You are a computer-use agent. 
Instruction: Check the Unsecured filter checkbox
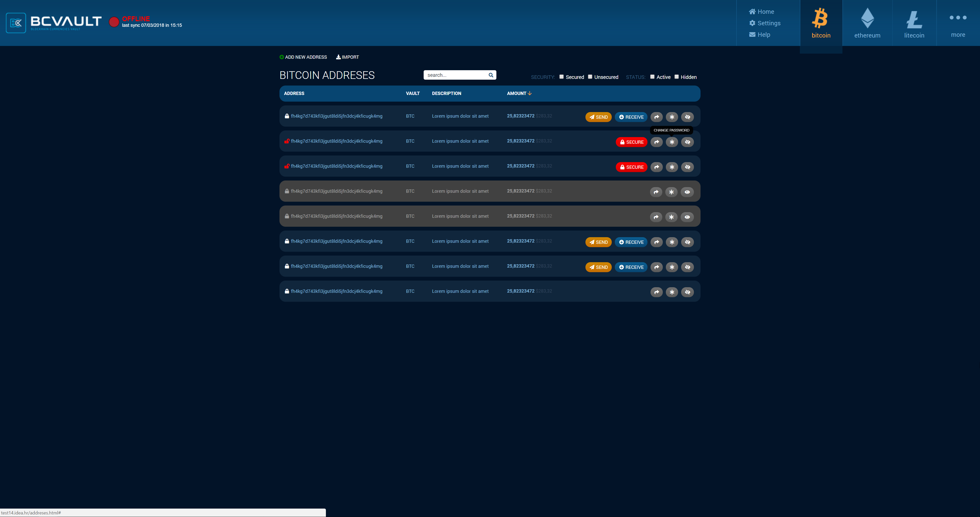590,77
